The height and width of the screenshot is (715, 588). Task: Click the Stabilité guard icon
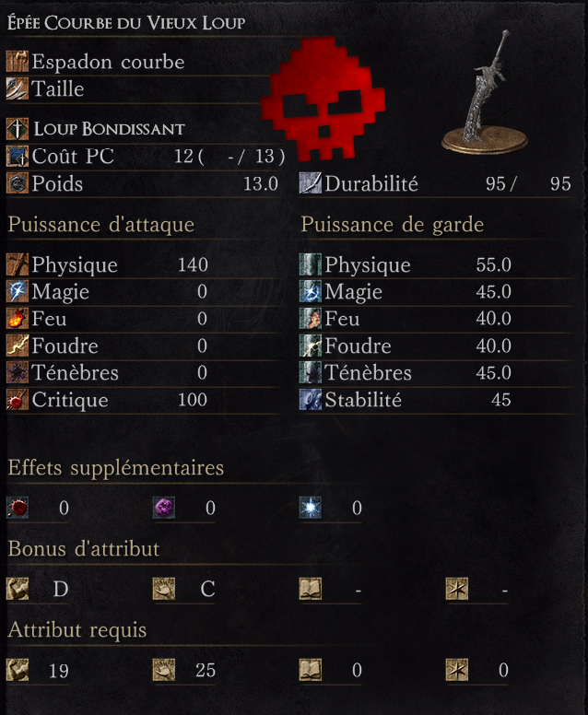pyautogui.click(x=311, y=400)
